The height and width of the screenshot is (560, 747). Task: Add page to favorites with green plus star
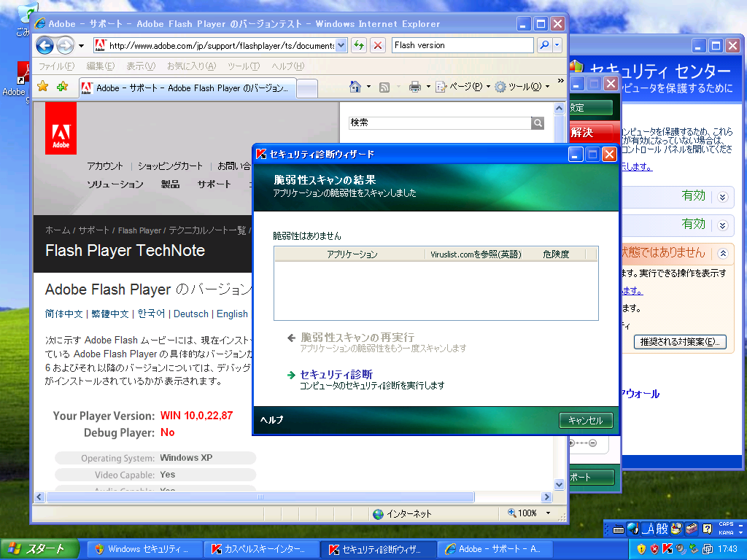[63, 86]
